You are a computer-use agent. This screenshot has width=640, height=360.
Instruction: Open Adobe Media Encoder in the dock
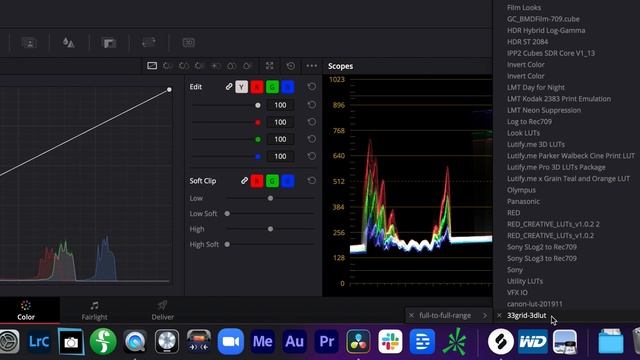(262, 341)
